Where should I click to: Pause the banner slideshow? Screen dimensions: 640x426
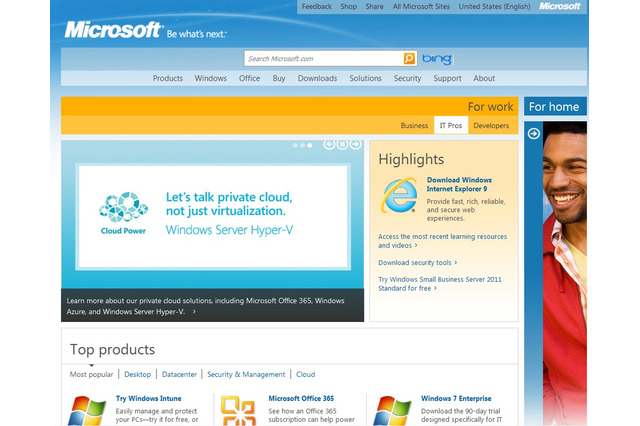pyautogui.click(x=342, y=144)
